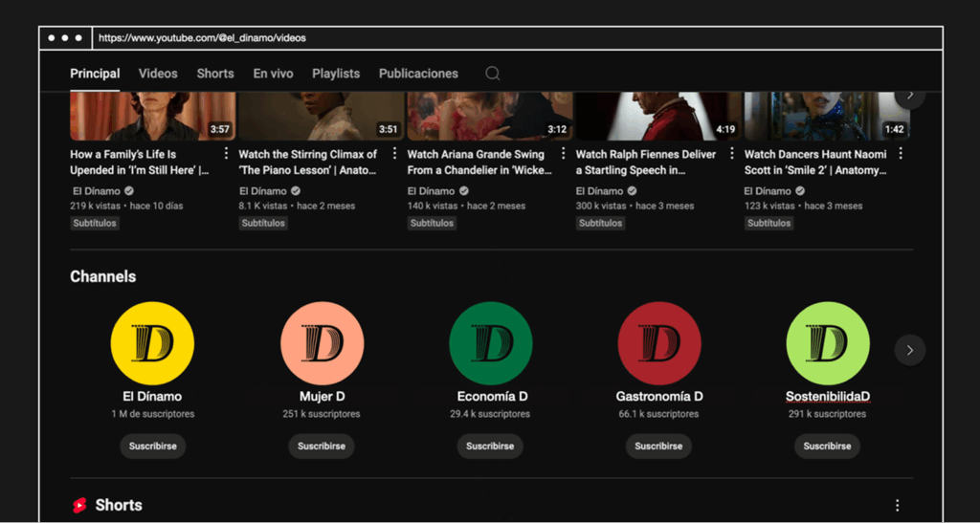Open the En vivo tab

(273, 74)
